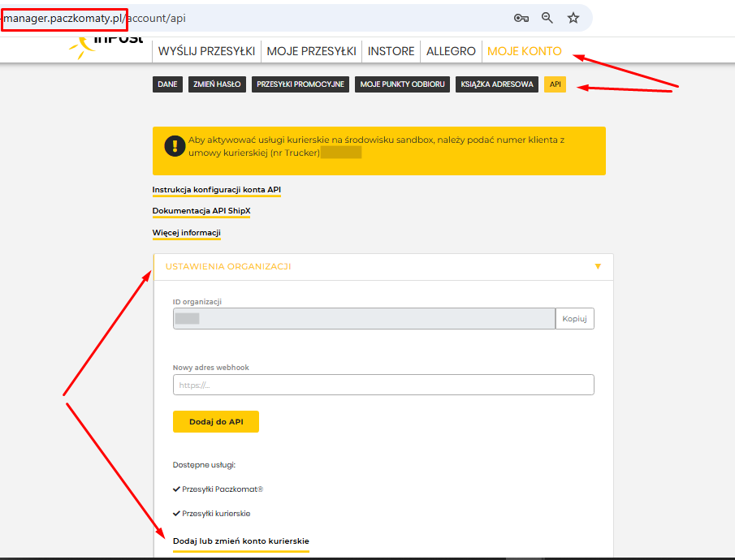Click the exclamation warning icon in yellow banner

[x=175, y=146]
